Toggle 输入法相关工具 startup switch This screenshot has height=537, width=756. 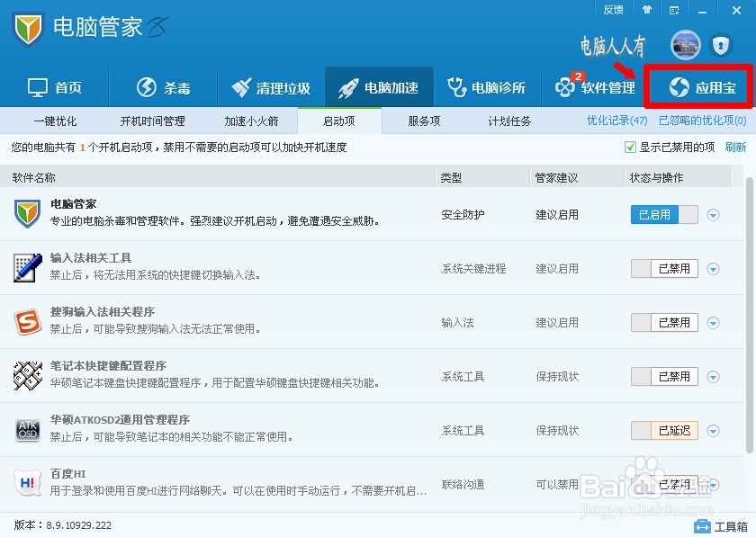(x=664, y=268)
